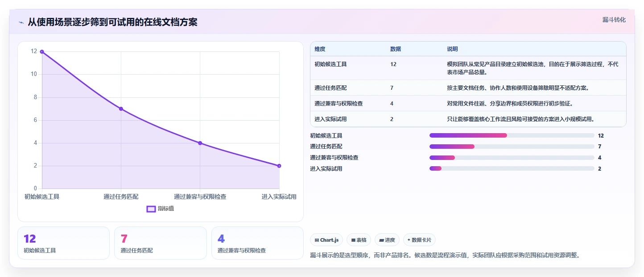Viewport: 644px width, 277px height.
Task: Select the 进入实际试用 table row cell
Action: pyautogui.click(x=330, y=119)
